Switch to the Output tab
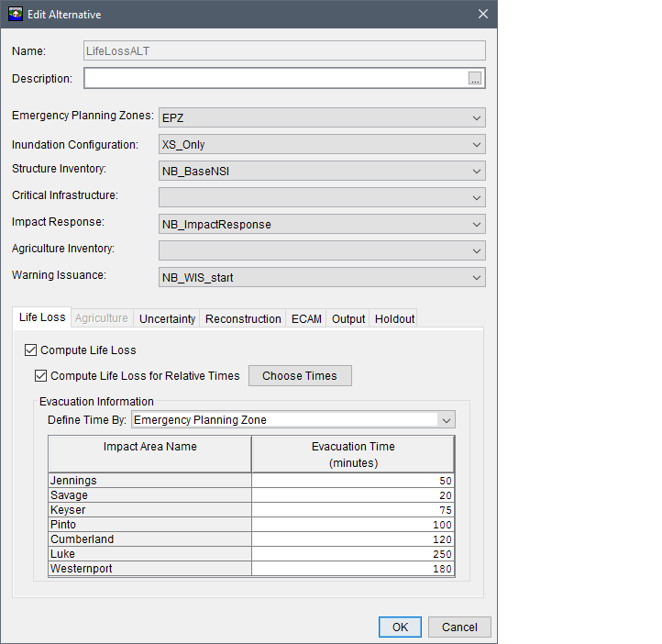The width and height of the screenshot is (662, 644). click(348, 319)
